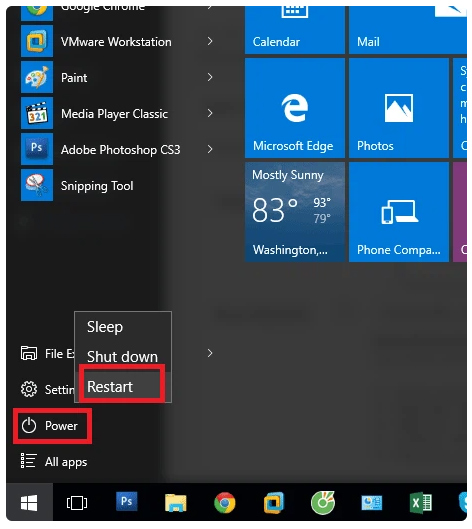Image resolution: width=472 pixels, height=529 pixels.
Task: Select Sleep in the power menu
Action: click(123, 327)
